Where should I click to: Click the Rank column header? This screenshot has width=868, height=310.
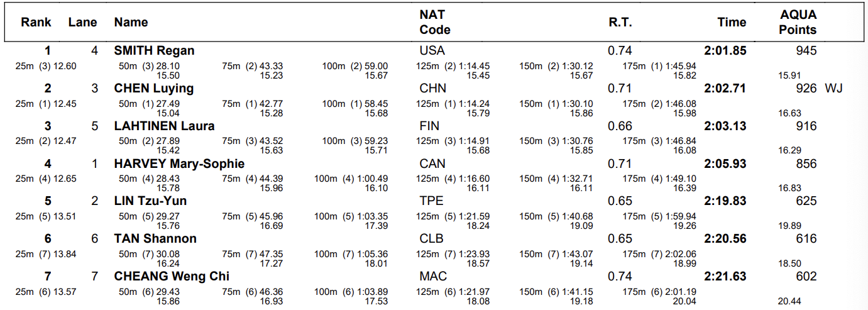pyautogui.click(x=36, y=23)
